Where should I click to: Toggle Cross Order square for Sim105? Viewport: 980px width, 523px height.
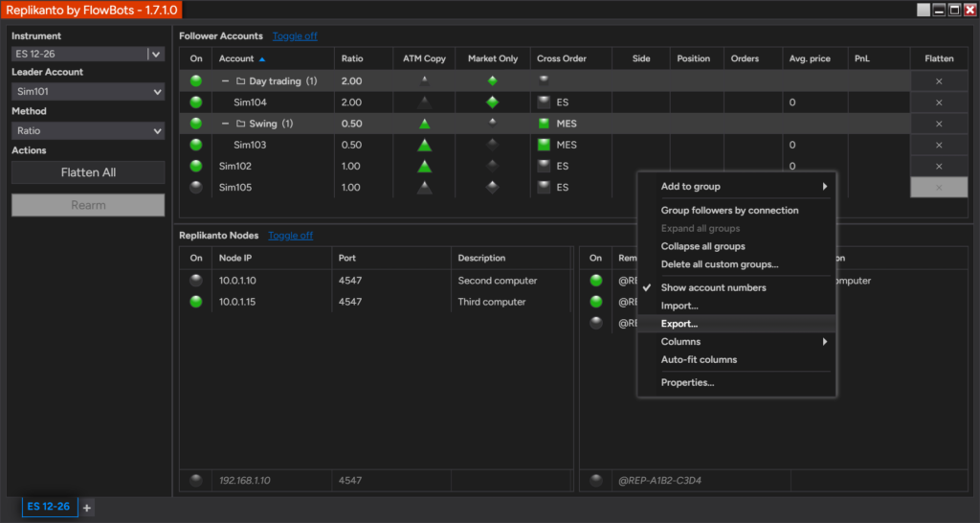544,187
